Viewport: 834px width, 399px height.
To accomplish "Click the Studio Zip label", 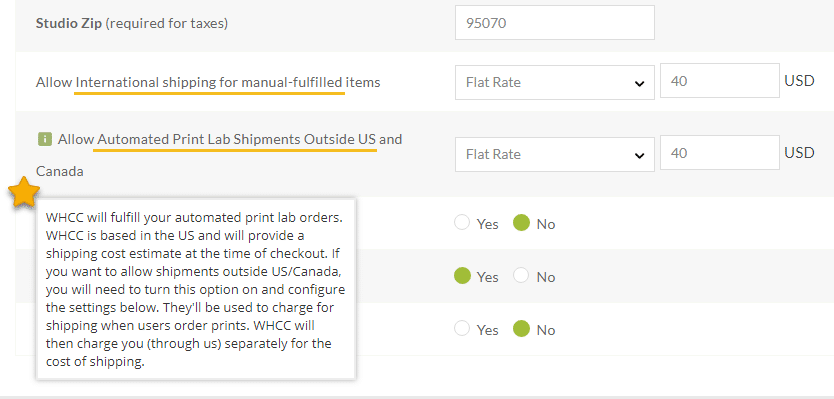I will [69, 23].
